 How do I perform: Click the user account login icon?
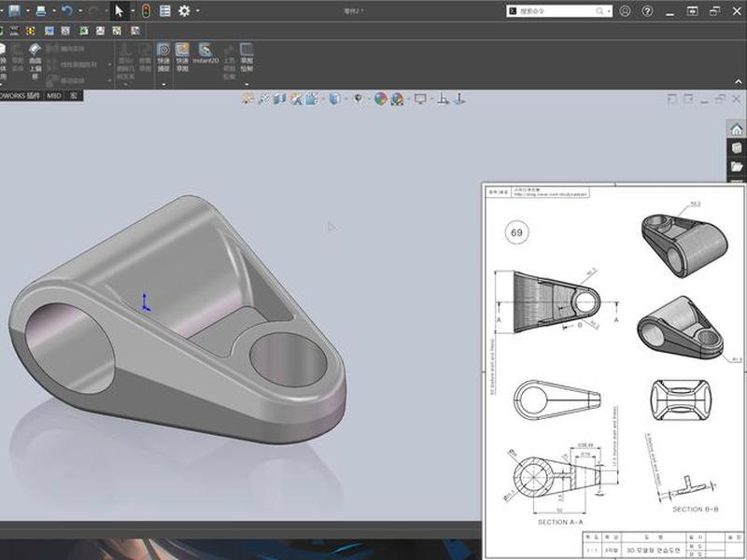coord(625,10)
